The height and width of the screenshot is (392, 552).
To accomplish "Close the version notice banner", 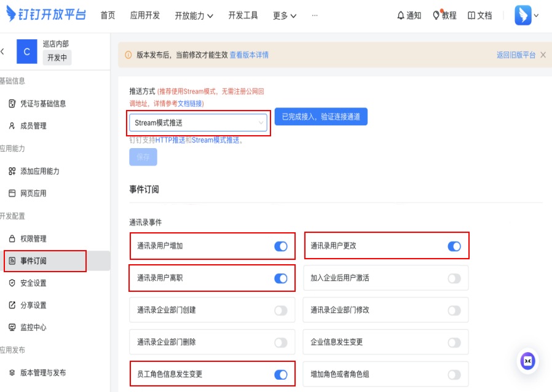I will [x=542, y=55].
